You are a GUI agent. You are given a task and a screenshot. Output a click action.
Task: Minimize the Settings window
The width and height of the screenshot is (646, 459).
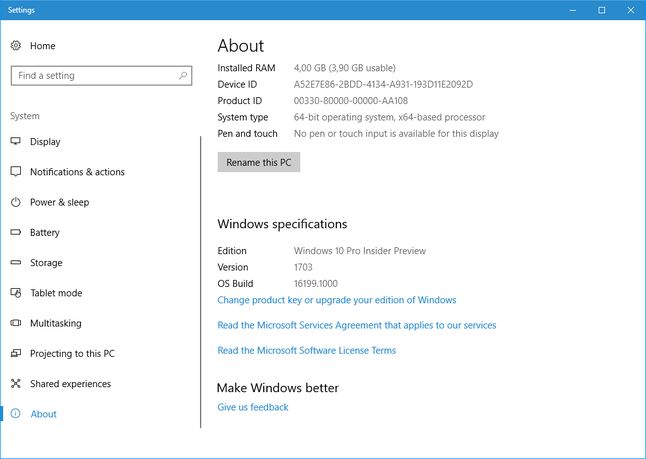573,10
